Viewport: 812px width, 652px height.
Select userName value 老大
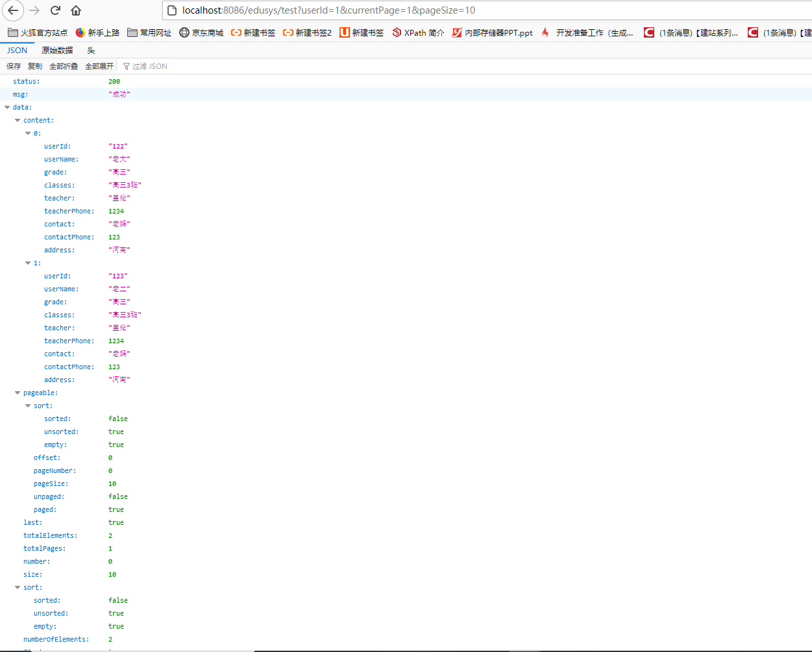pos(119,159)
